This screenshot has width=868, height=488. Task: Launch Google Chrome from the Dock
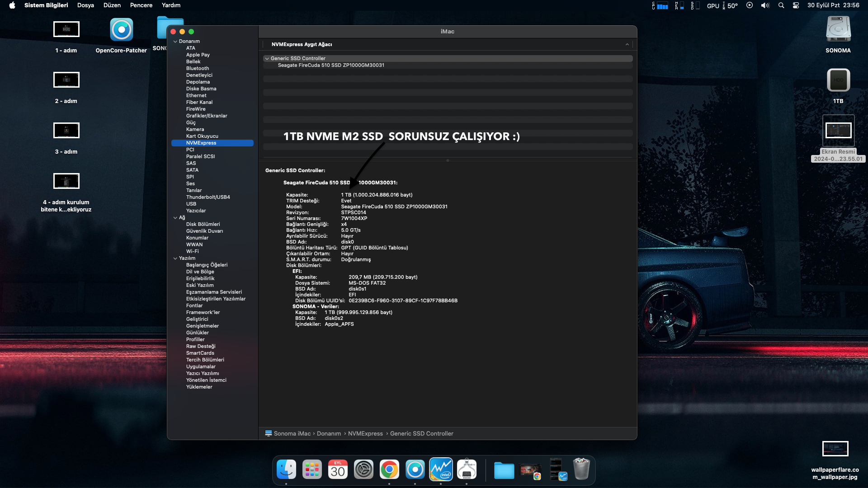click(x=389, y=469)
